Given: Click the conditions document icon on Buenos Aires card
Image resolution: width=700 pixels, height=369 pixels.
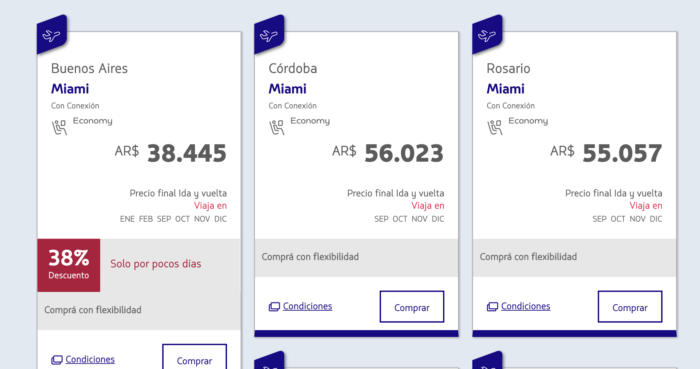Looking at the screenshot, I should point(57,360).
